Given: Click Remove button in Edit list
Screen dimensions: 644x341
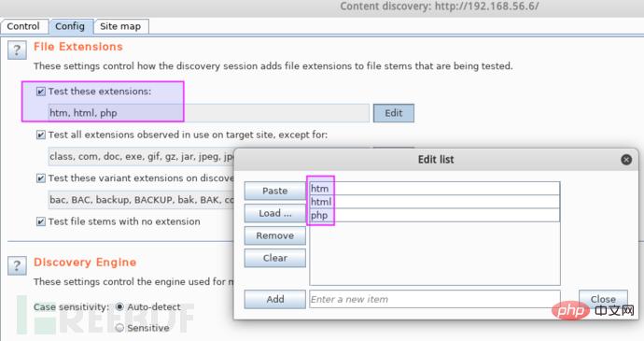Looking at the screenshot, I should point(274,235).
